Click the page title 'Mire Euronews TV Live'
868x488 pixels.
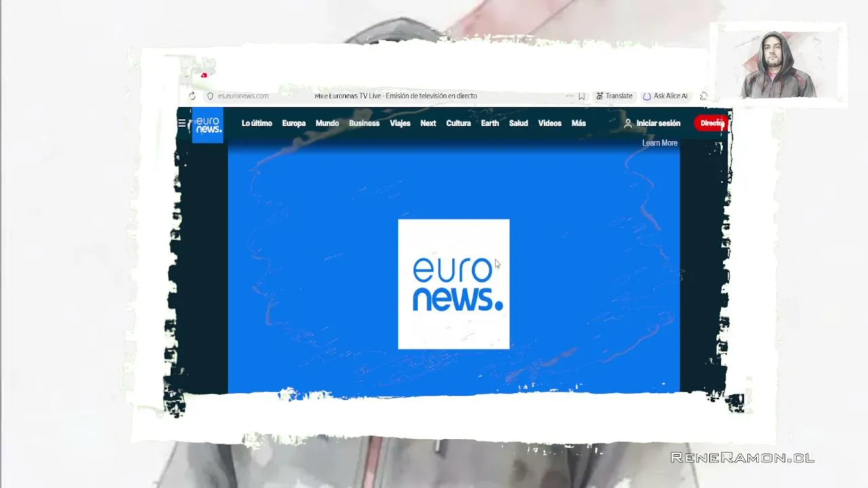pyautogui.click(x=396, y=96)
